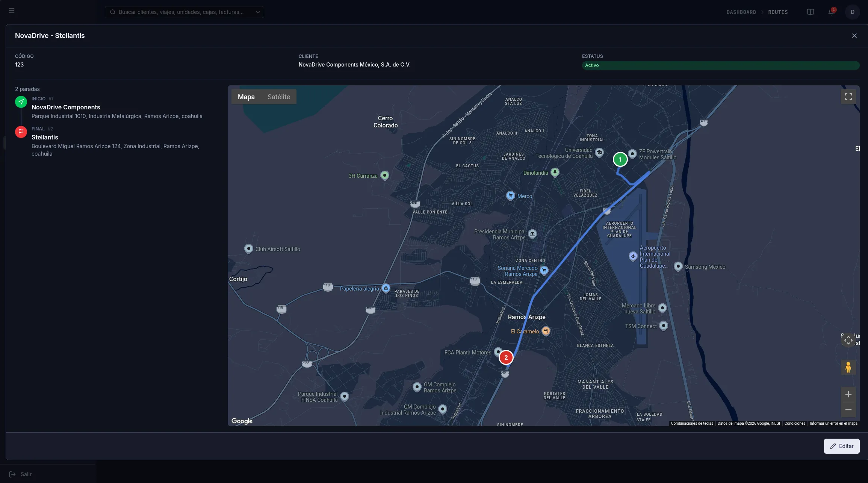The image size is (868, 483).
Task: Click Informar un error en el mapa
Action: (x=833, y=424)
